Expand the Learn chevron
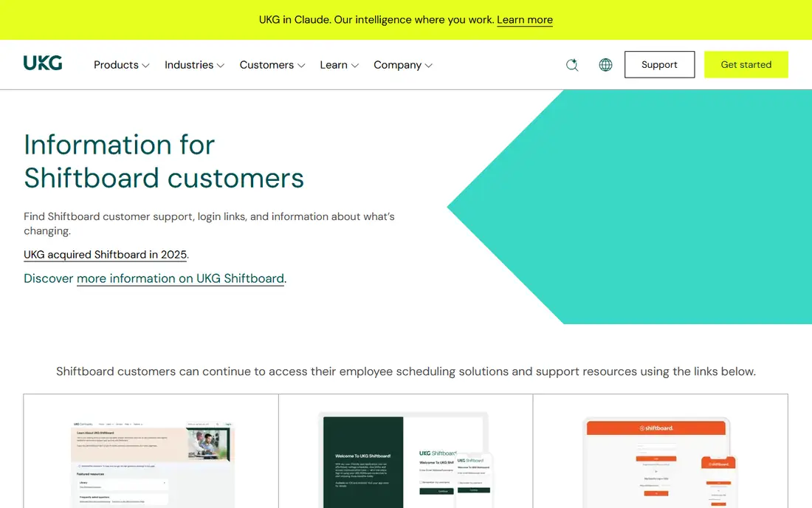Viewport: 812px width, 508px height. [x=355, y=66]
